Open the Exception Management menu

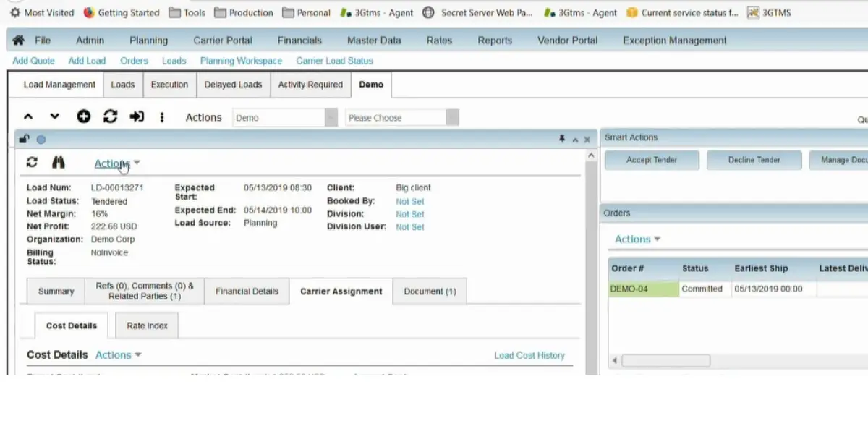tap(675, 41)
